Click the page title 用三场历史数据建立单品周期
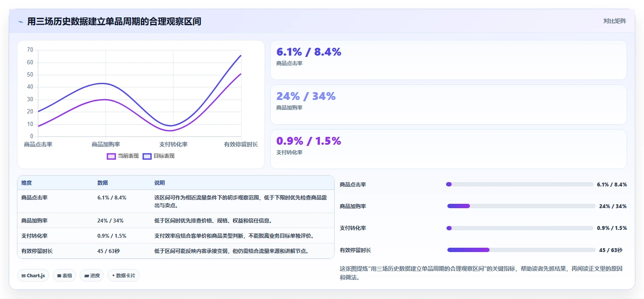644x299 pixels. tap(114, 21)
